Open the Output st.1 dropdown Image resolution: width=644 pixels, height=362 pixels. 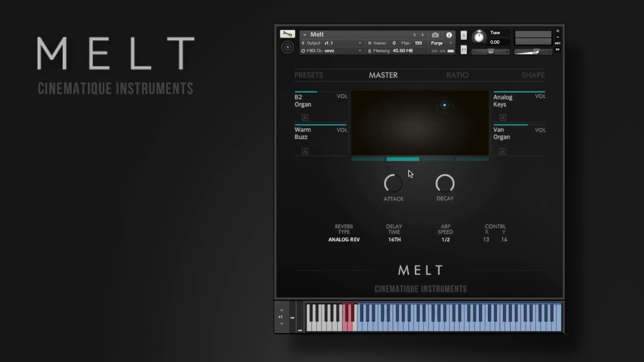(332, 43)
